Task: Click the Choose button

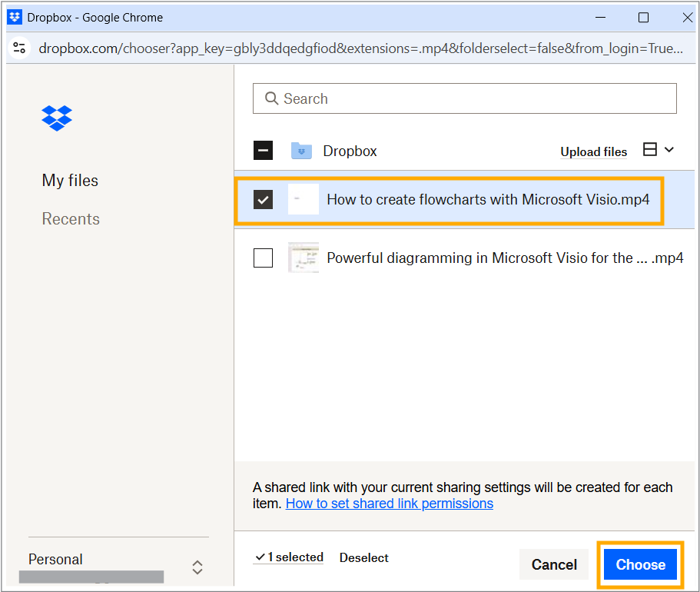Action: [639, 564]
